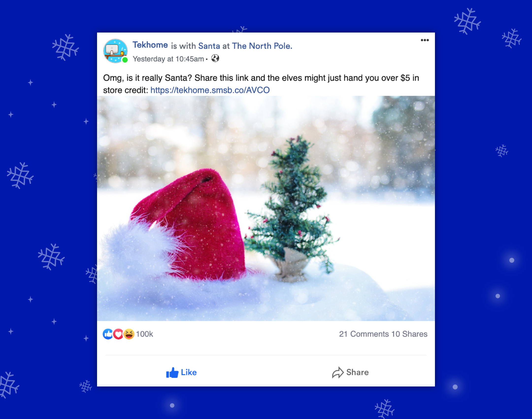Image resolution: width=532 pixels, height=419 pixels.
Task: Open the Santa hat post photo
Action: (266, 208)
